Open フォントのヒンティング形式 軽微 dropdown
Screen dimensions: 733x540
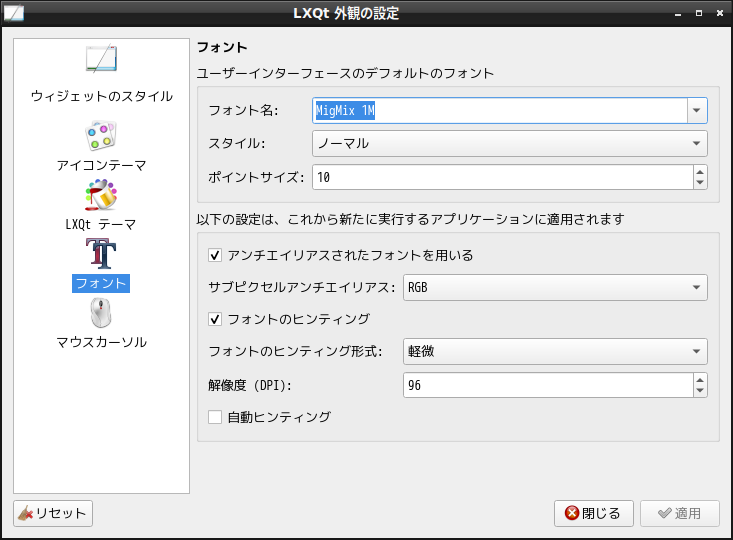pyautogui.click(x=555, y=352)
